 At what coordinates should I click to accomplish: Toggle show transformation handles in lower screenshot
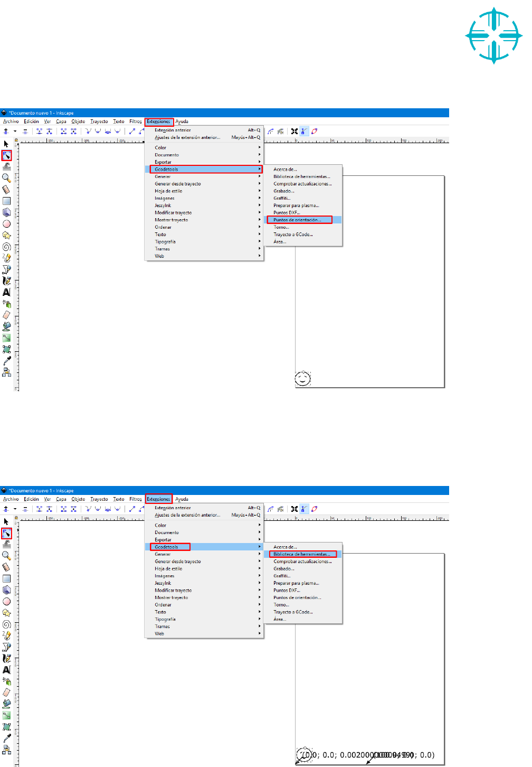tap(294, 509)
